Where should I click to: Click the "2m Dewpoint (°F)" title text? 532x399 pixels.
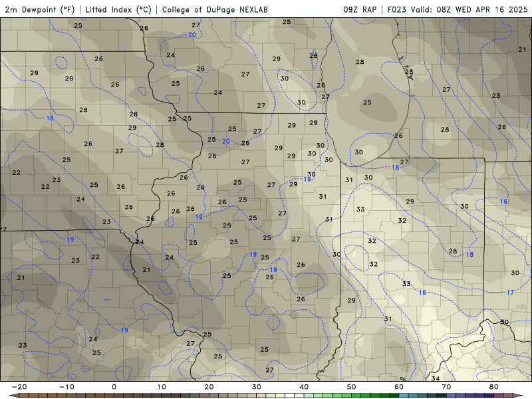(40, 9)
